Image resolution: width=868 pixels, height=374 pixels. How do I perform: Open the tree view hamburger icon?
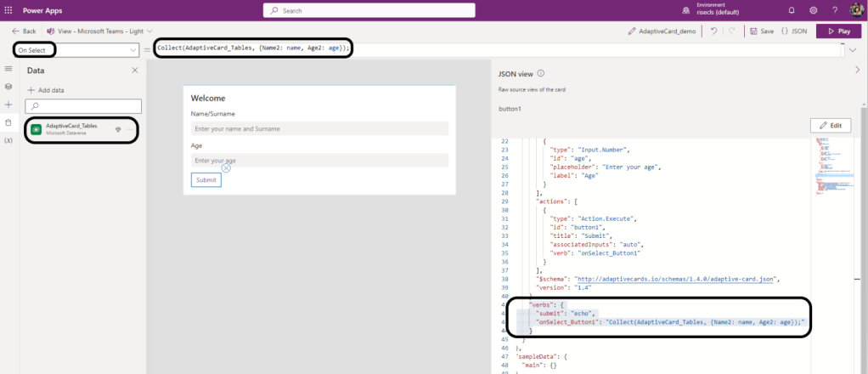[8, 69]
